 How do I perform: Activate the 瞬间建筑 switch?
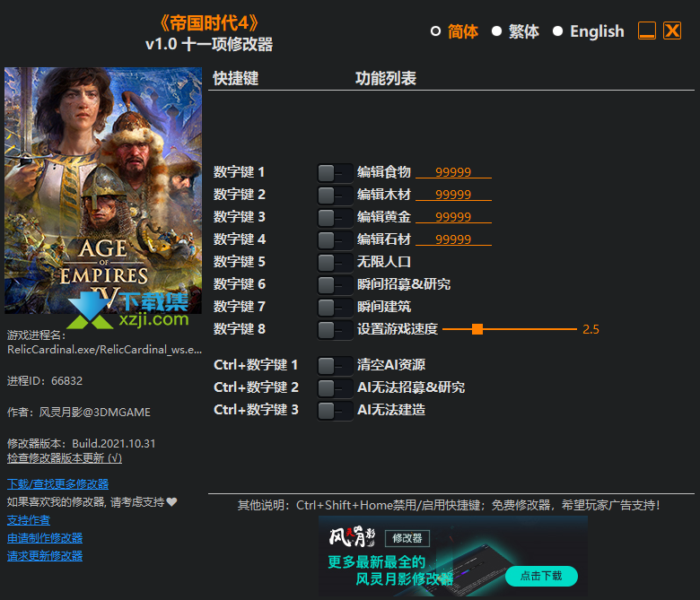click(335, 308)
